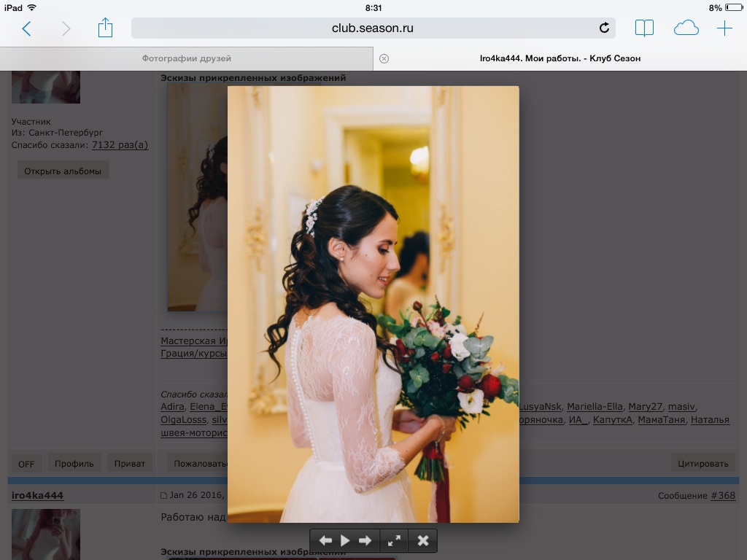Close the Iro4ka444 tab

(384, 58)
